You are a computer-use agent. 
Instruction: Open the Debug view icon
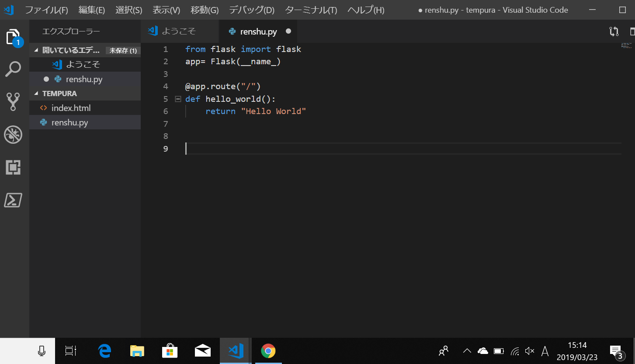[x=13, y=135]
